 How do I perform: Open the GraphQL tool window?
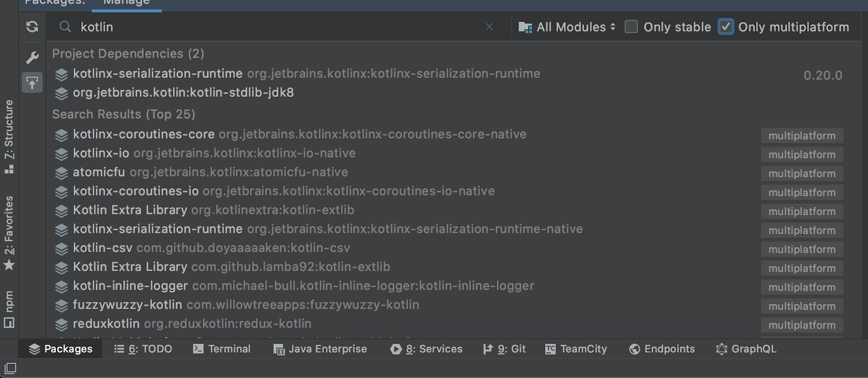click(746, 349)
